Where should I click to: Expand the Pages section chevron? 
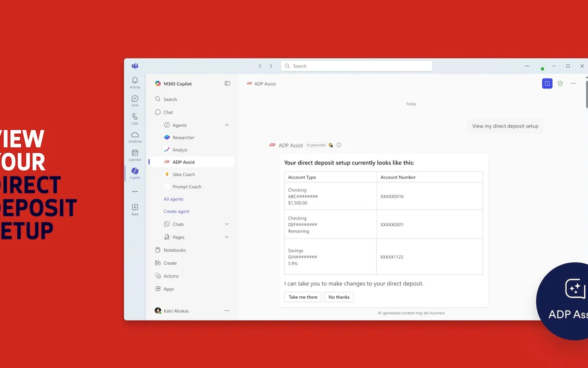[x=227, y=237]
